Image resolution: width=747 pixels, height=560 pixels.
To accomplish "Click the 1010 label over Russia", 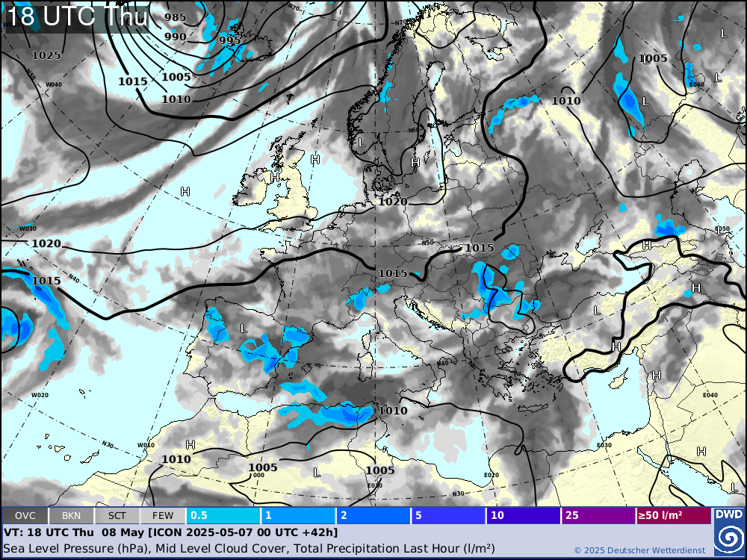I will coord(566,101).
